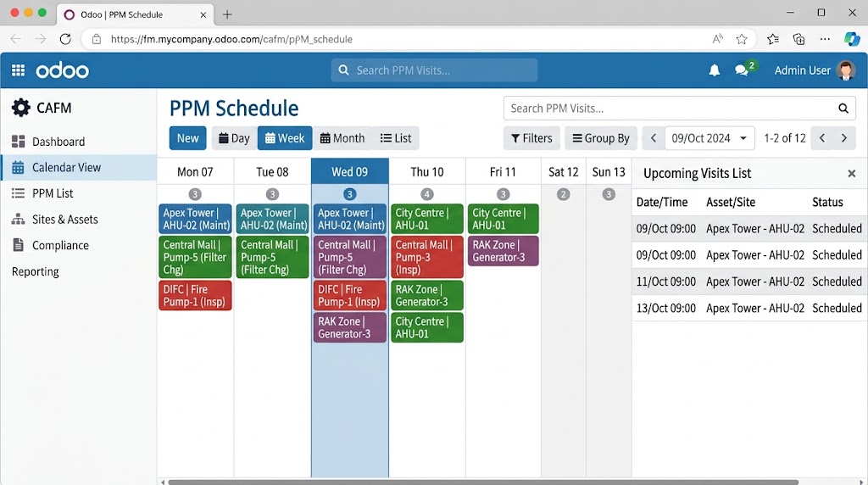Select the 13/Oct 09:00 visit row
The height and width of the screenshot is (485, 868).
749,308
